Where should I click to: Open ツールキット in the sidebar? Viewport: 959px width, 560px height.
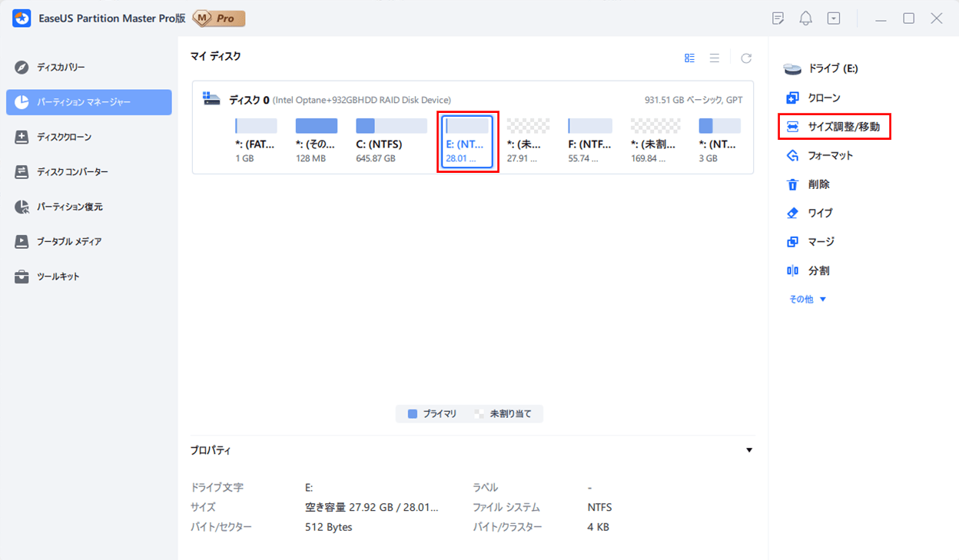pyautogui.click(x=58, y=277)
